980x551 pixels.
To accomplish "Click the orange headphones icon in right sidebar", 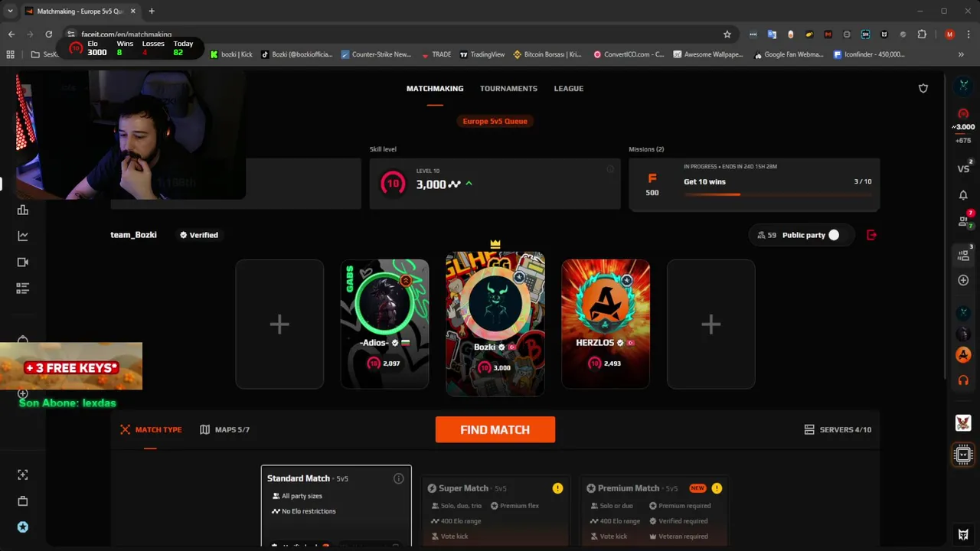I will [x=963, y=380].
